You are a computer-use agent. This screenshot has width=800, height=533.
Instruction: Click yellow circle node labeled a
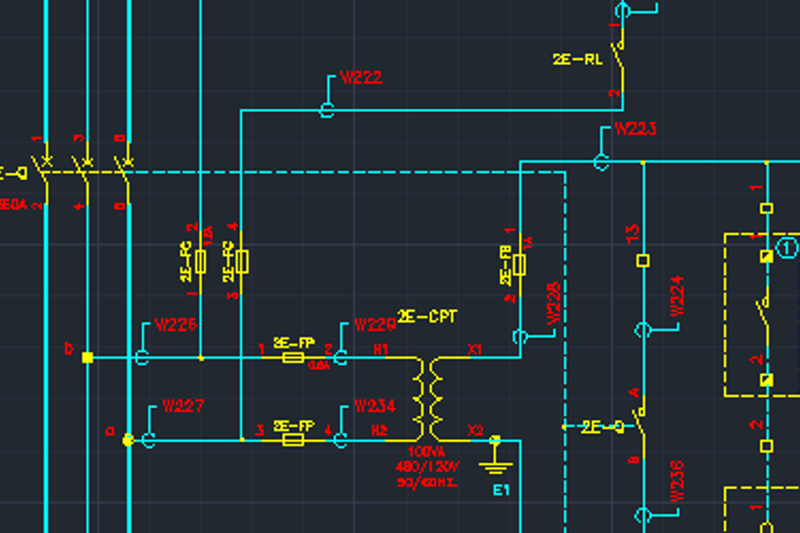[x=128, y=440]
